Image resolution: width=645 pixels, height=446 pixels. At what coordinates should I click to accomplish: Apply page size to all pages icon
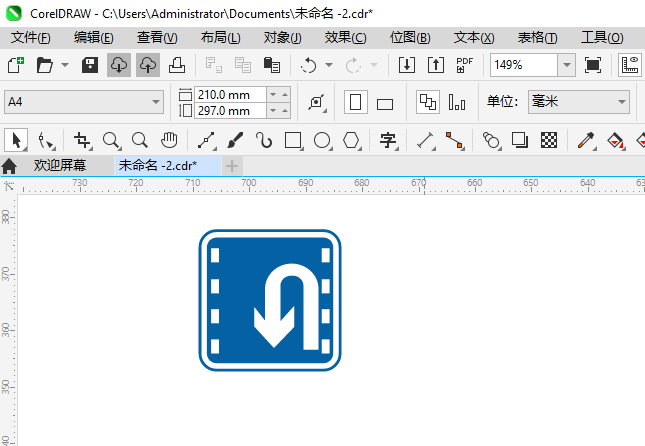[x=428, y=102]
